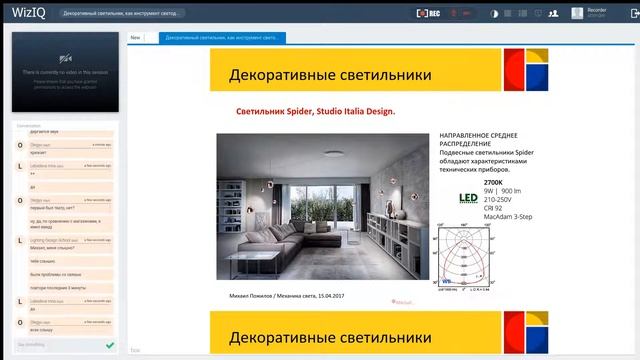
Task: Click chat message 'тебя слышно'
Action: (x=42, y=261)
